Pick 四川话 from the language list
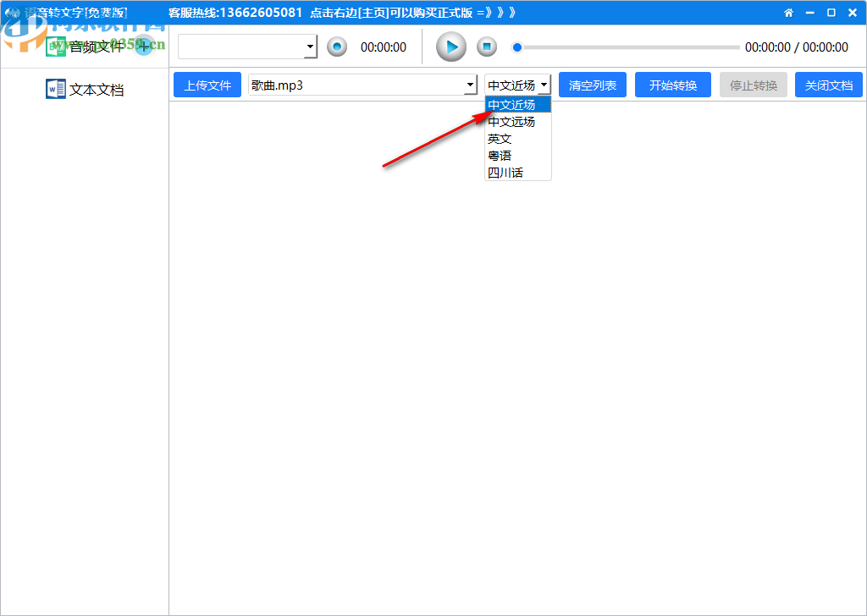Screen dimensions: 867x616 [518, 173]
